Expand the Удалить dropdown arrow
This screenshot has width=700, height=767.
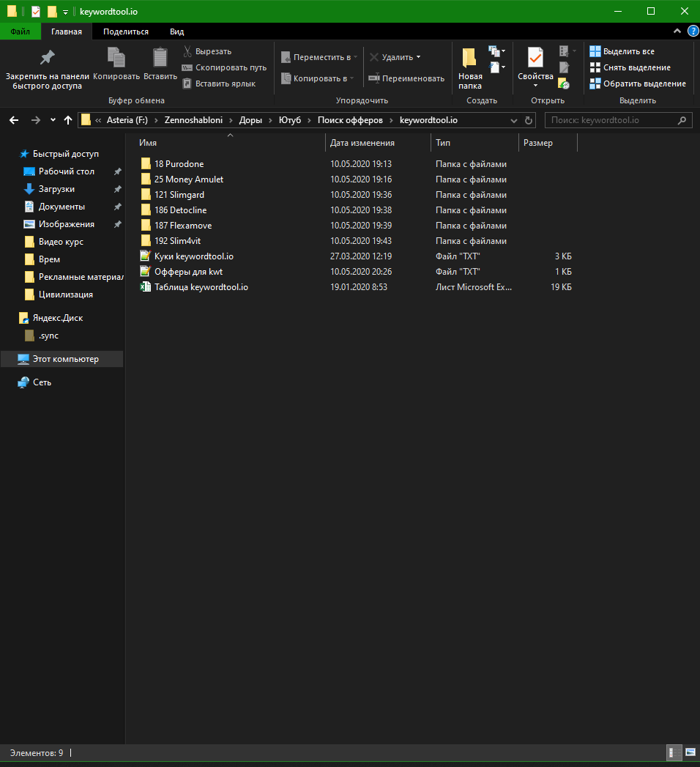tap(419, 57)
